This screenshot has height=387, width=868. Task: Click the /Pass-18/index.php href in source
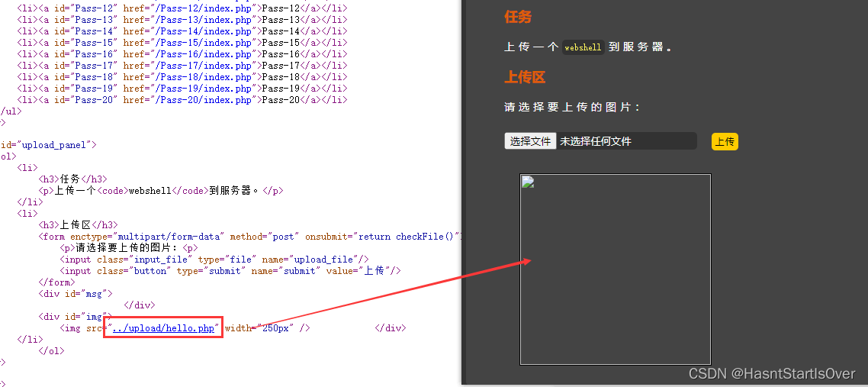203,77
